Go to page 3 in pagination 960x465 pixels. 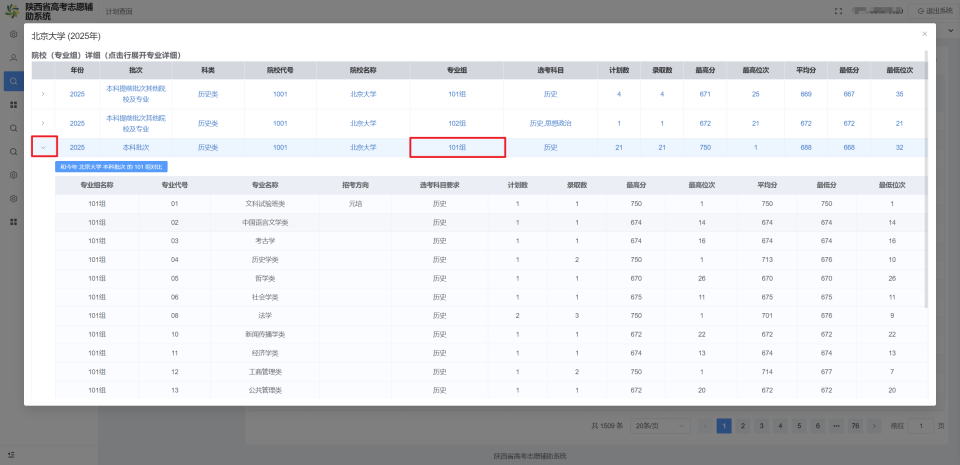pyautogui.click(x=762, y=426)
